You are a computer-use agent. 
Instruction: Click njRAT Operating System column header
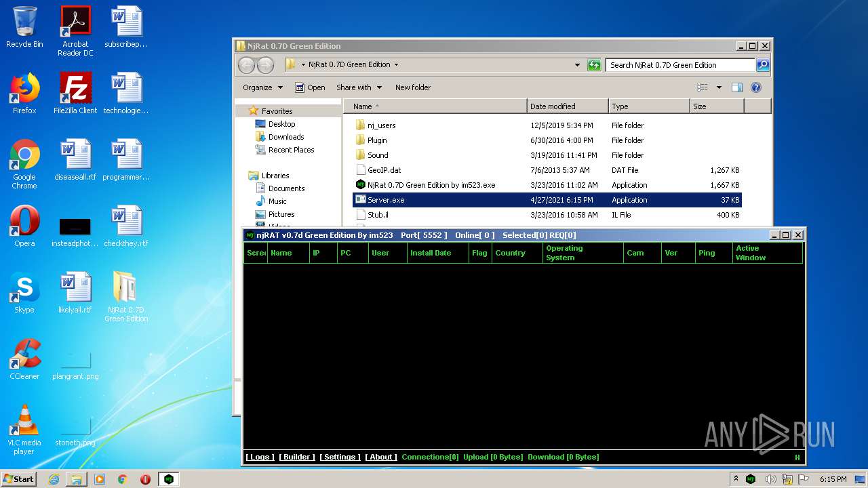click(x=583, y=253)
